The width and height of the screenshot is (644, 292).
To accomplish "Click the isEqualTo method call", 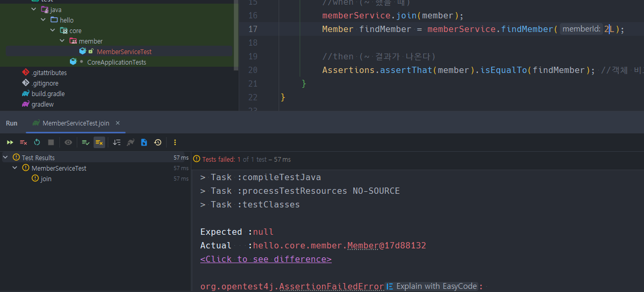I will click(x=504, y=70).
